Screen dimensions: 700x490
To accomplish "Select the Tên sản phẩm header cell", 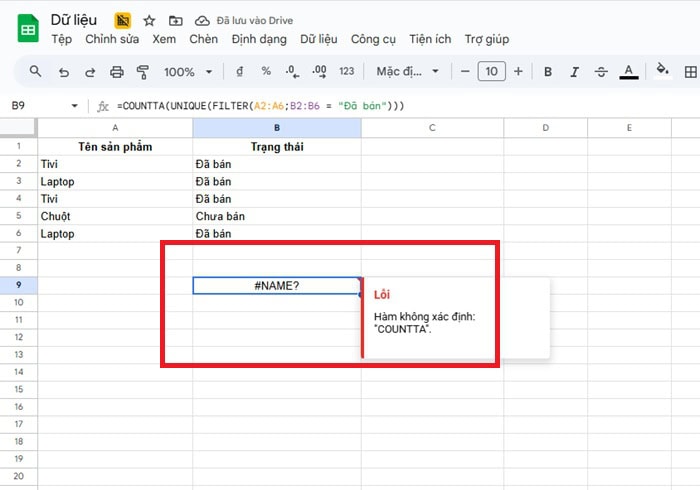I will (x=115, y=146).
